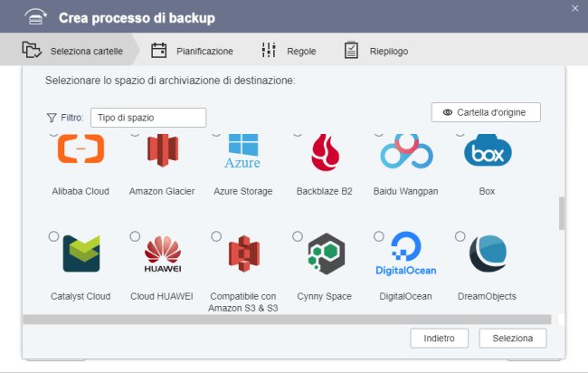
Task: Click the Riepilogo checklist icon
Action: (x=351, y=50)
